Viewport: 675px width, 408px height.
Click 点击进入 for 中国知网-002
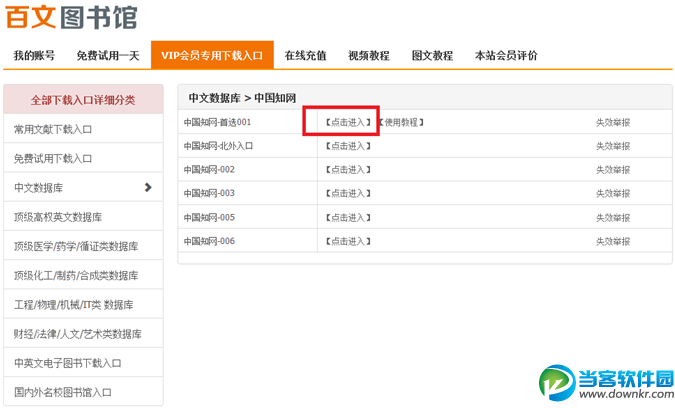pyautogui.click(x=348, y=170)
